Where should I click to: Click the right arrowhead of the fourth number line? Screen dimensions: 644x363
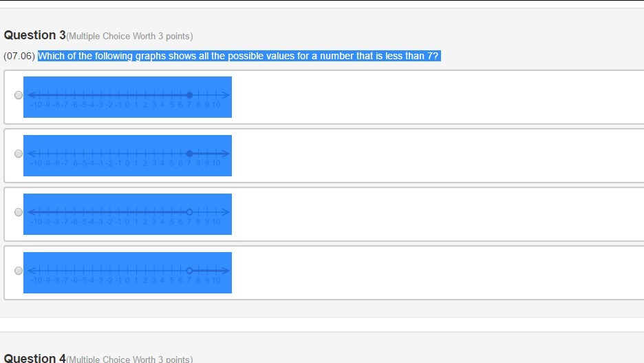pyautogui.click(x=226, y=271)
